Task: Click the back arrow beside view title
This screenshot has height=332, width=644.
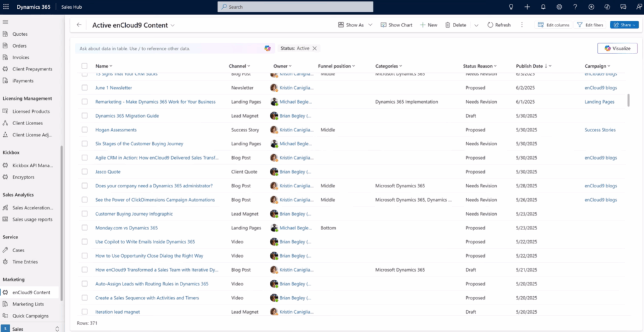Action: pos(79,25)
